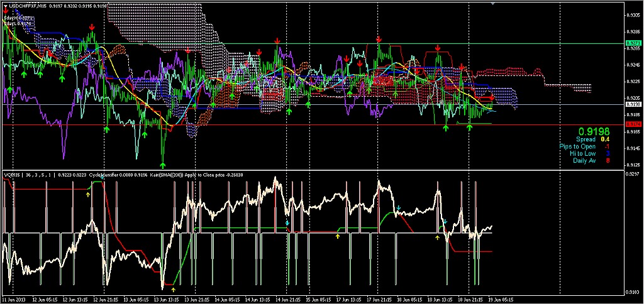Click the 18 Jun 05:15 time label

pos(409,299)
